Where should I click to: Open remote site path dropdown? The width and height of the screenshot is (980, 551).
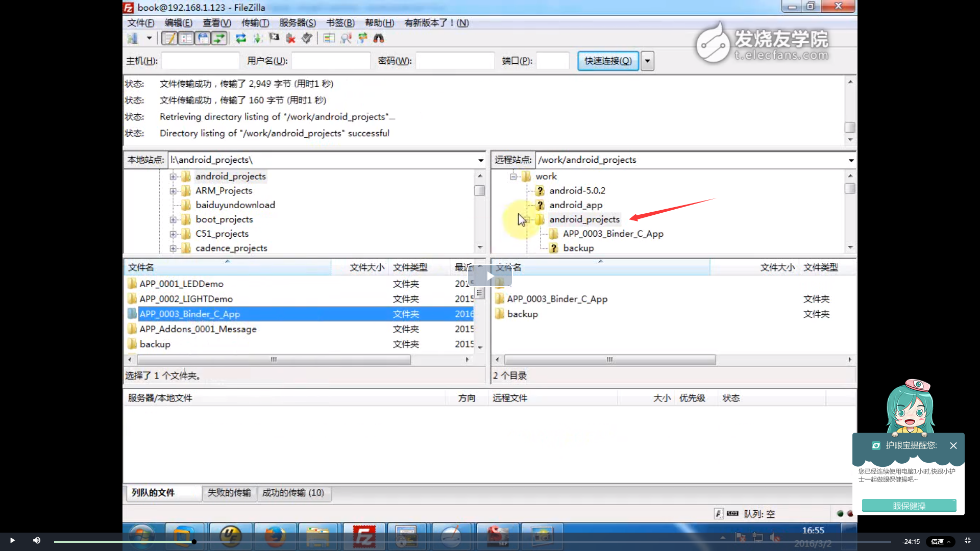pos(851,160)
